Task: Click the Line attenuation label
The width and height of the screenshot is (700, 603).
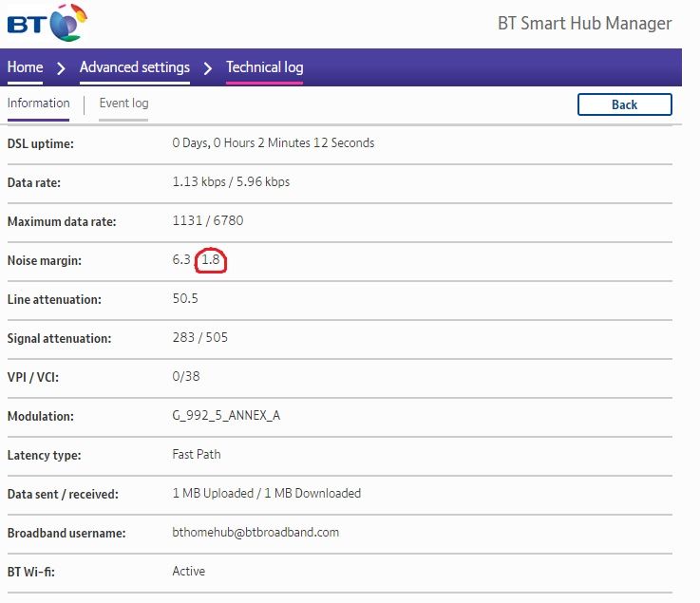Action: tap(54, 299)
